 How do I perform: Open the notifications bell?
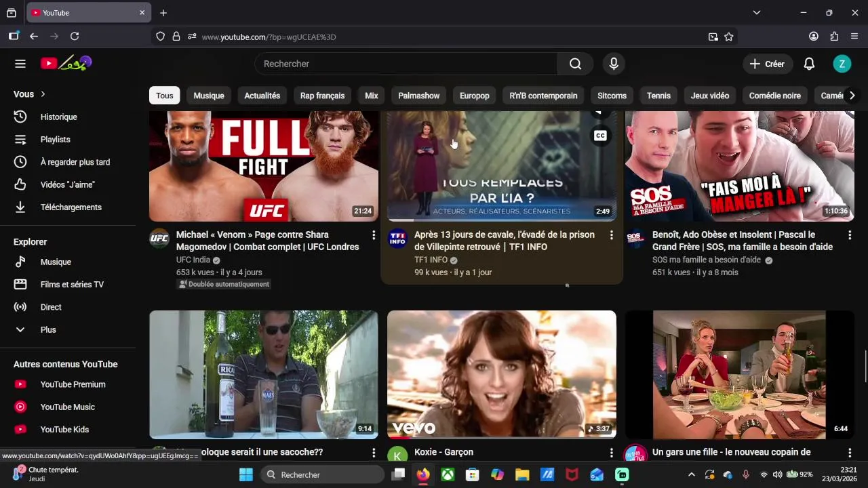[x=809, y=64]
